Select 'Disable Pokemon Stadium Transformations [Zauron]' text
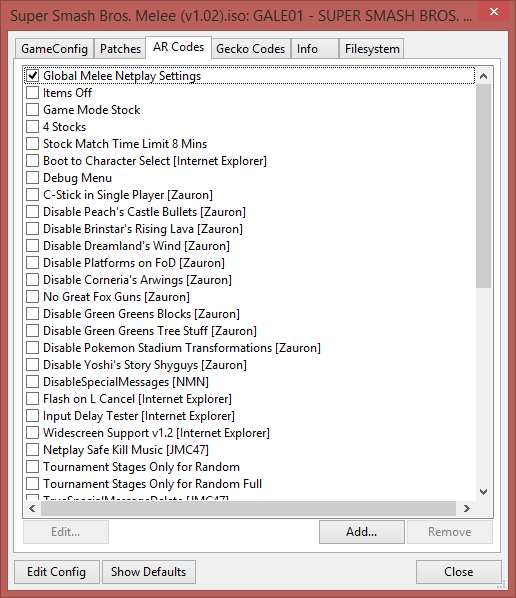The height and width of the screenshot is (598, 516). tap(182, 348)
